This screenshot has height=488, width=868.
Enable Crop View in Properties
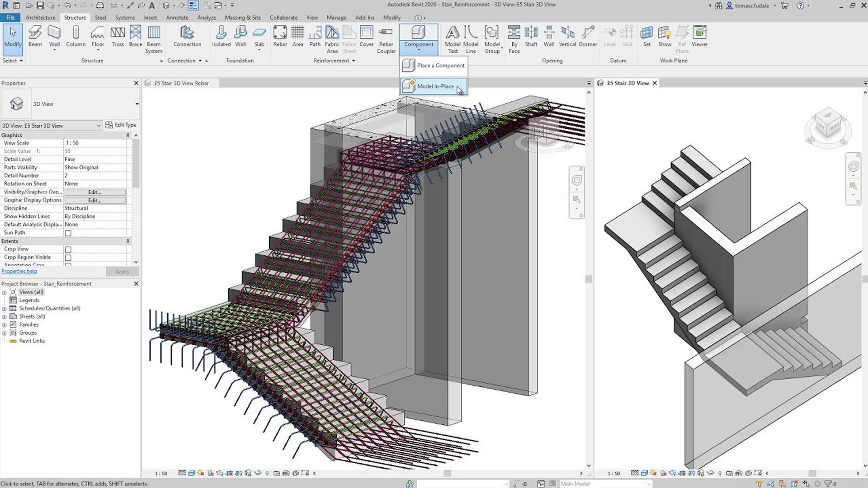pyautogui.click(x=68, y=249)
